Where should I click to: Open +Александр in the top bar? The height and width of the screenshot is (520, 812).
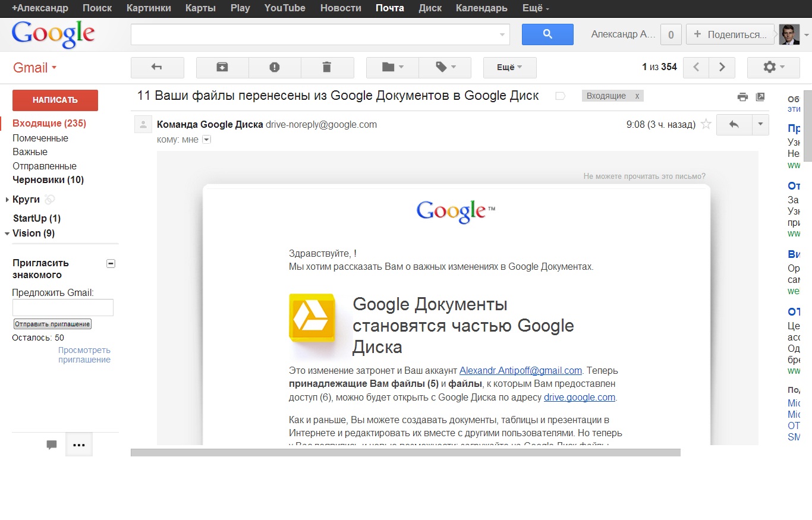pyautogui.click(x=40, y=8)
